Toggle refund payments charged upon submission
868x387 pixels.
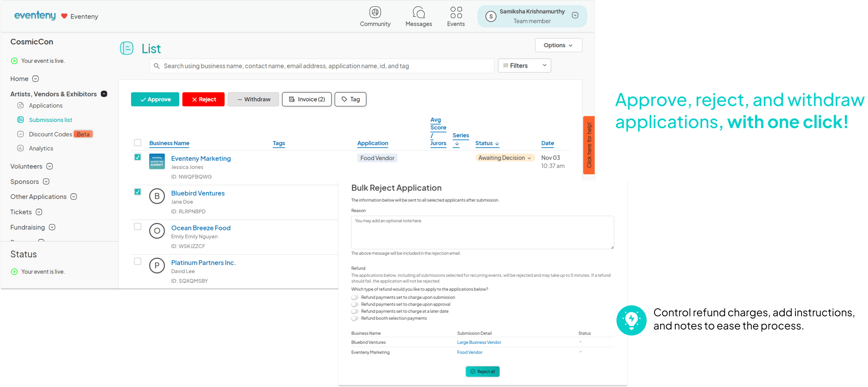[355, 298]
